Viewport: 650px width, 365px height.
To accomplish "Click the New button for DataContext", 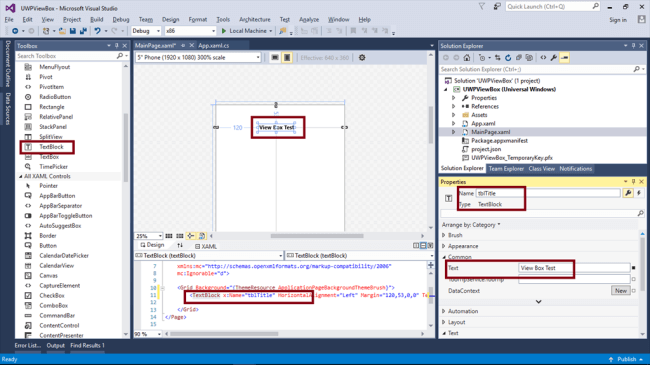I will (621, 291).
